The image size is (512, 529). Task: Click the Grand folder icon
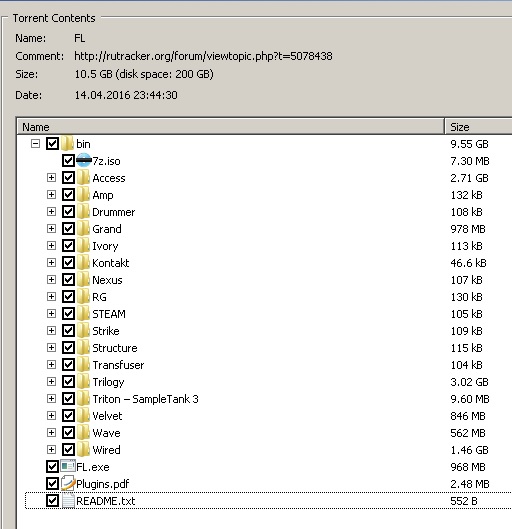coord(83,229)
